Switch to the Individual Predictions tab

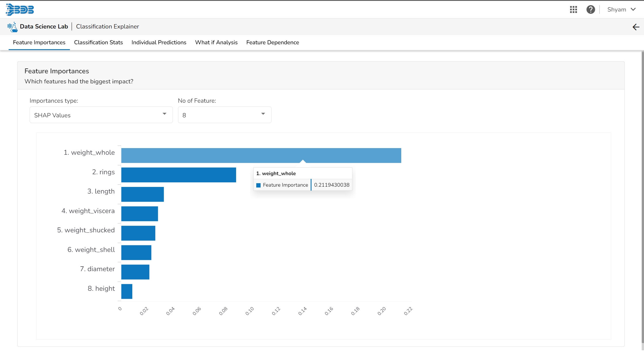tap(159, 42)
